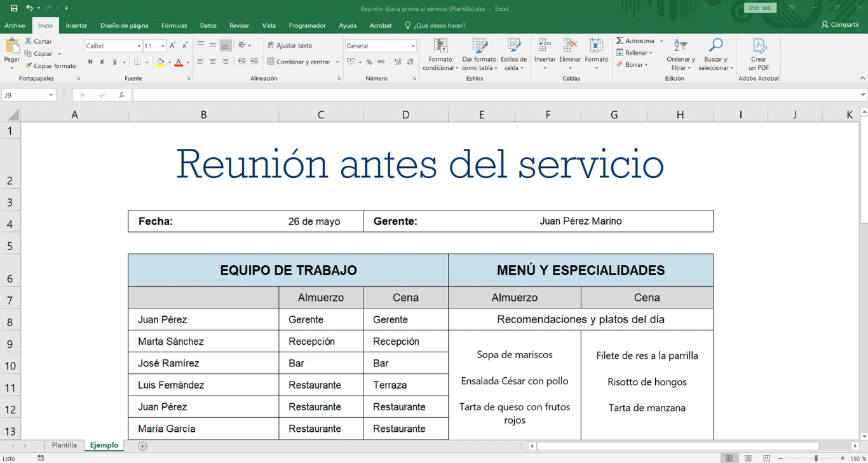Toggle italic (K) formatting
This screenshot has height=463, width=868.
102,62
